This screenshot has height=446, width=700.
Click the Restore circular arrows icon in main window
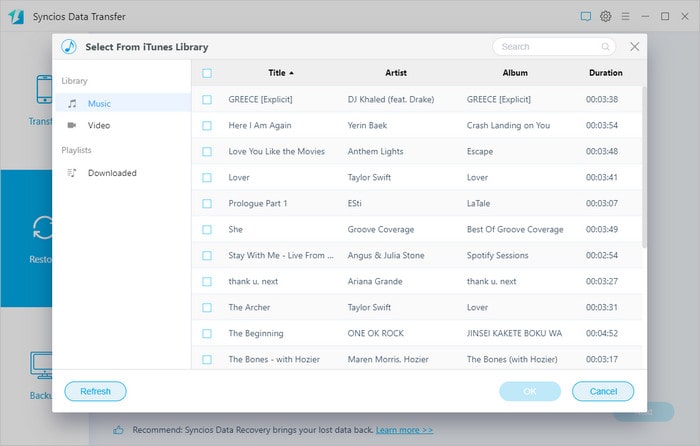click(43, 228)
